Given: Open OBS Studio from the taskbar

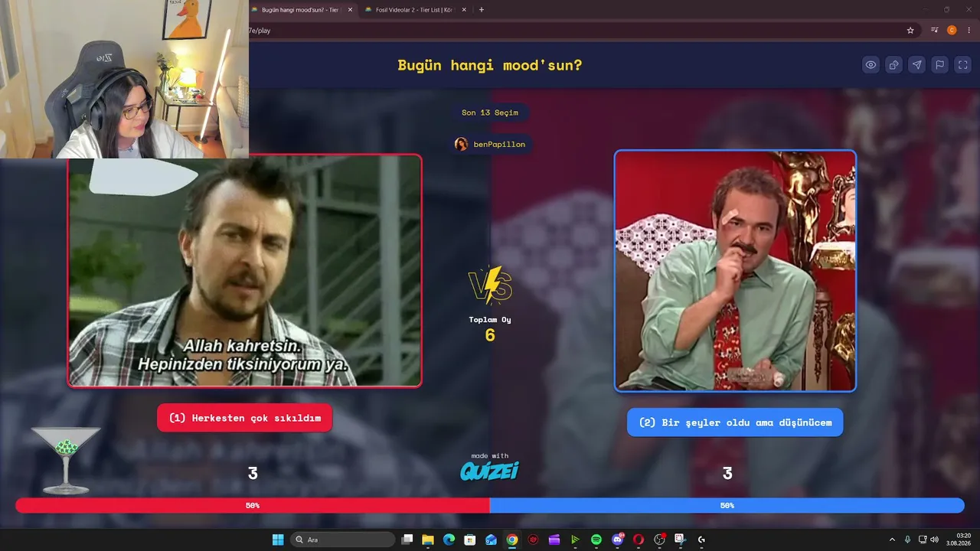Looking at the screenshot, I should pos(659,540).
